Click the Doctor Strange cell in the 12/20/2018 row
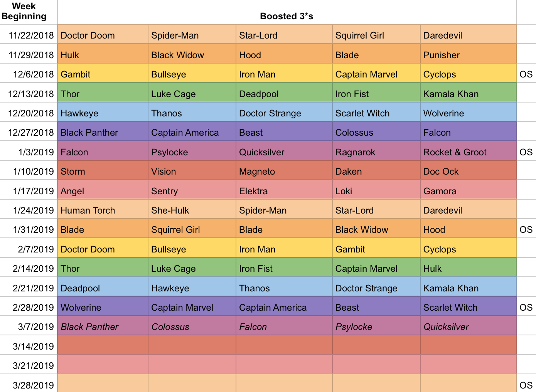Image resolution: width=536 pixels, height=392 pixels. [x=284, y=112]
